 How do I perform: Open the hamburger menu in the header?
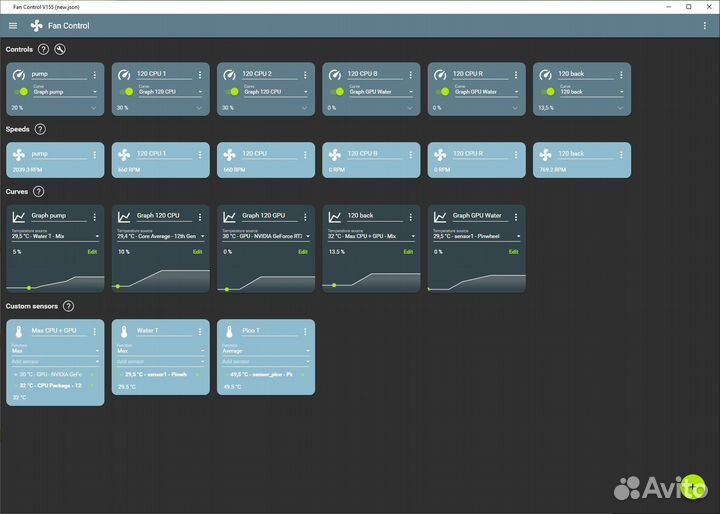point(13,25)
